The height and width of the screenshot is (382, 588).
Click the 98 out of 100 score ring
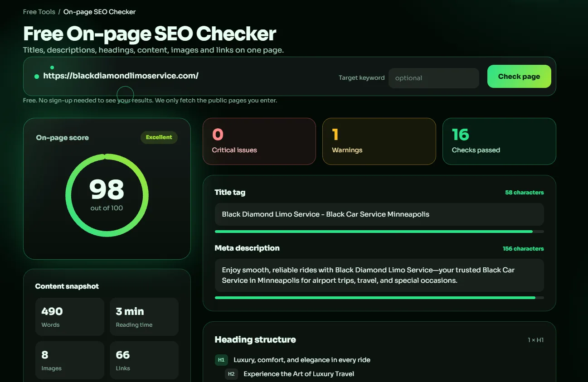tap(107, 195)
